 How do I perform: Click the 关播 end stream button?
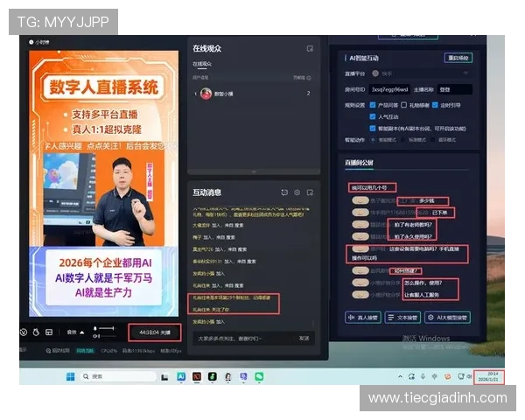(x=155, y=332)
